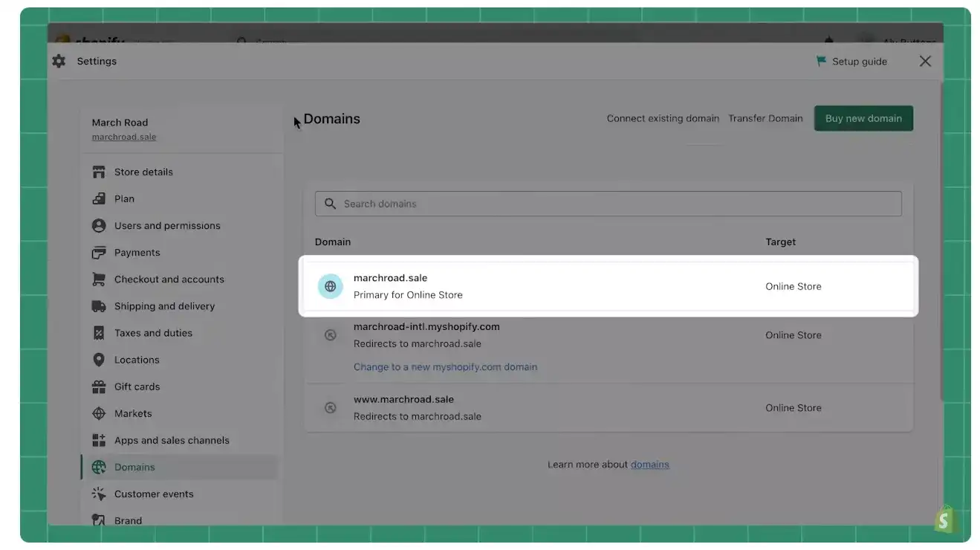Select Domains in sidebar
980x550 pixels.
click(x=179, y=467)
